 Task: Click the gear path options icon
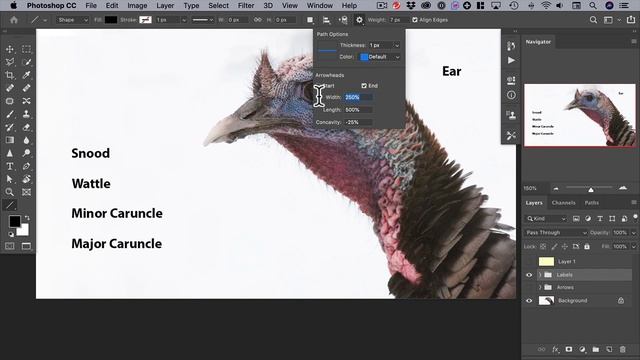(359, 20)
